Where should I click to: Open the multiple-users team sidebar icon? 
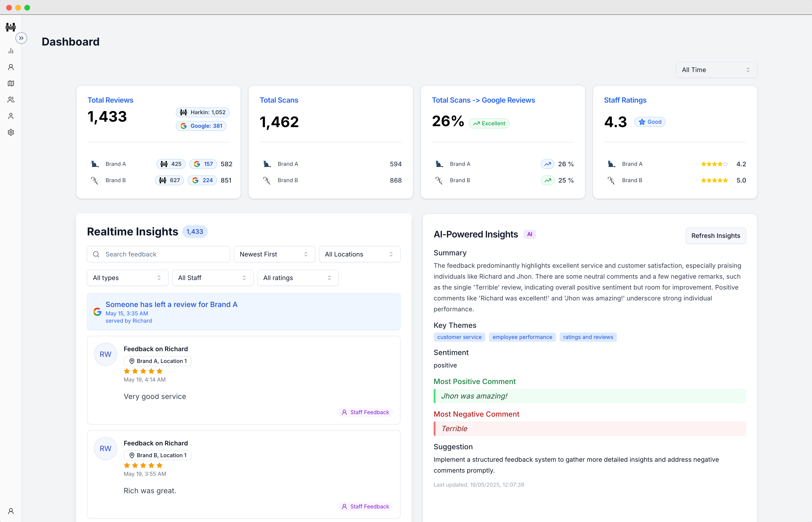coord(11,100)
